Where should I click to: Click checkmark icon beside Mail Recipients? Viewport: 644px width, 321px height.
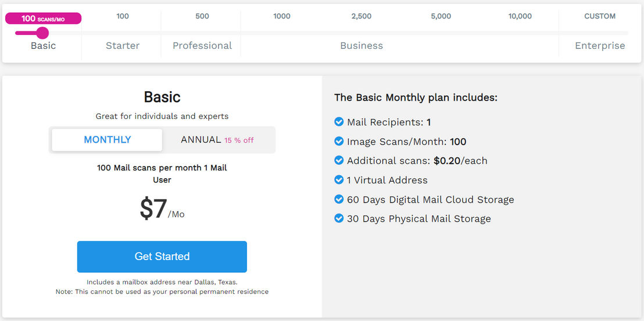pos(339,122)
